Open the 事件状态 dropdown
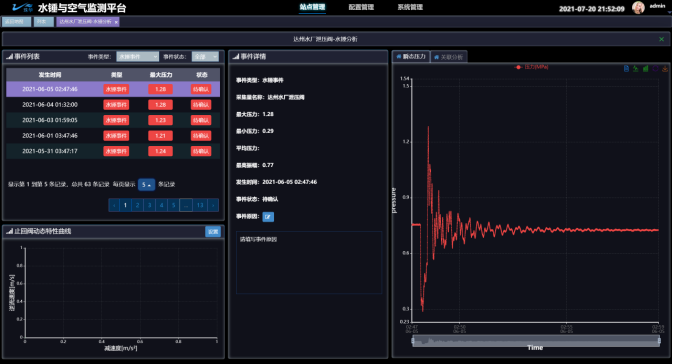Viewport: 673px width, 364px height. [x=205, y=57]
